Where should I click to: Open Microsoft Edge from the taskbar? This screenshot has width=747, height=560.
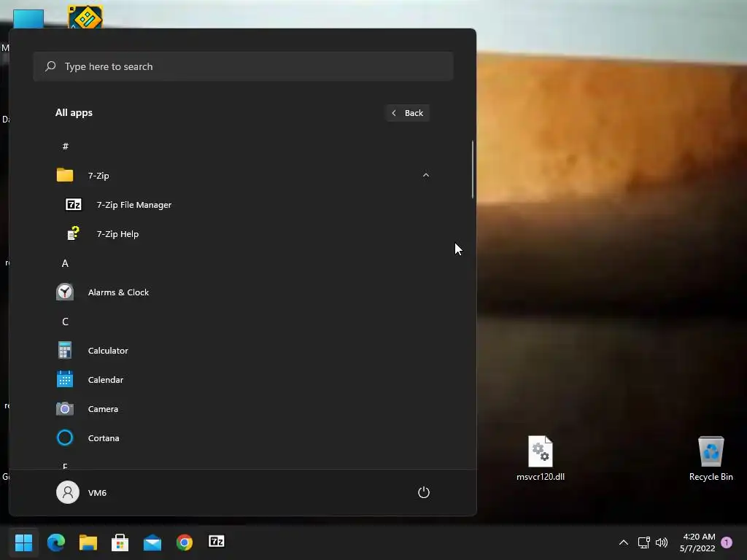coord(55,542)
